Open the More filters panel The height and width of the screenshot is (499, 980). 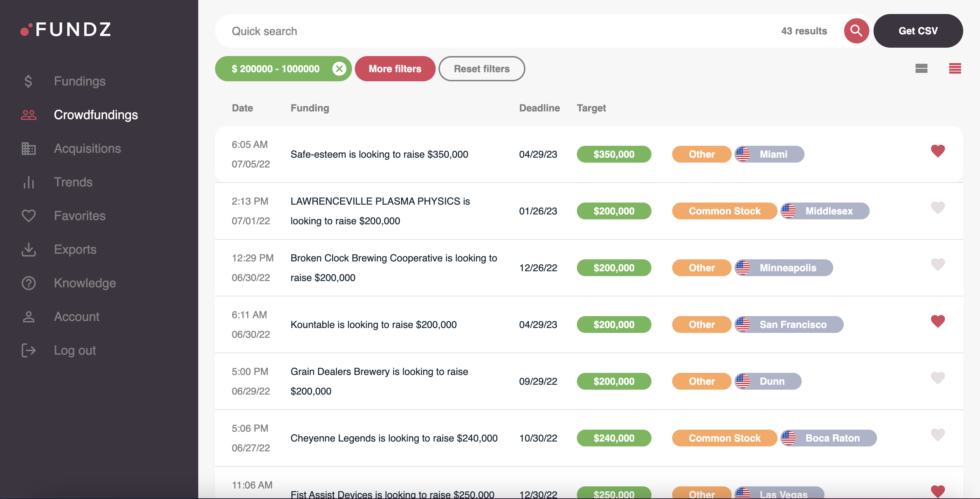(x=395, y=69)
